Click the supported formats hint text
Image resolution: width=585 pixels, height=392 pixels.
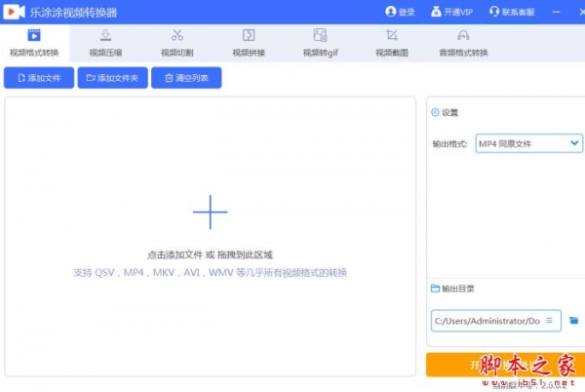(210, 273)
